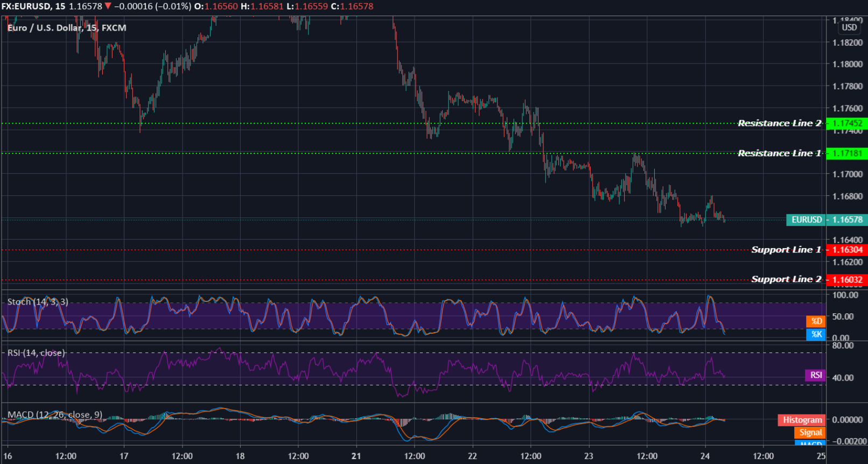Select the 1.16032 support price tag
This screenshot has width=868, height=464.
847,280
